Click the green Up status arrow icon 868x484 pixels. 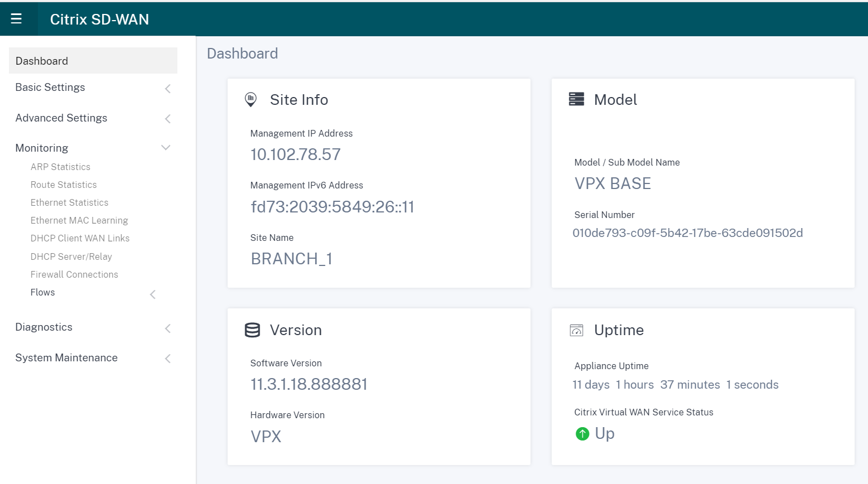click(x=582, y=434)
